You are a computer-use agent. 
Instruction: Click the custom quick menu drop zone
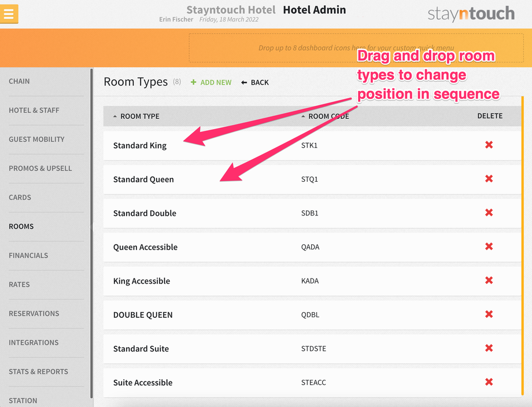(x=356, y=48)
